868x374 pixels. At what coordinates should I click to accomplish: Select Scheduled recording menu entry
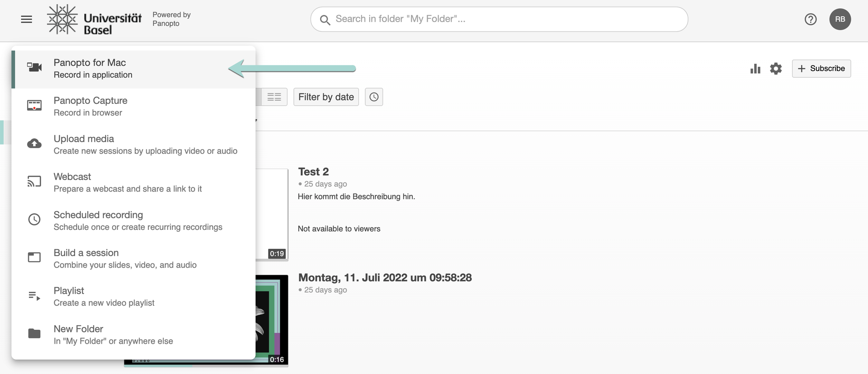133,220
